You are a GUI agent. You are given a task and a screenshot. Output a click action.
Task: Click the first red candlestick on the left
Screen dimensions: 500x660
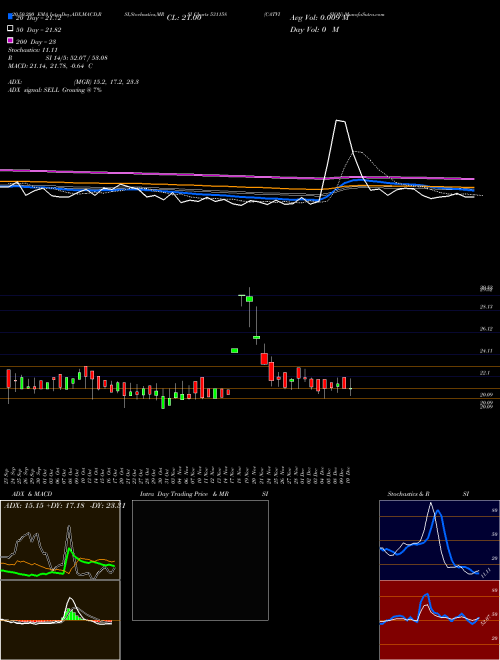[x=8, y=378]
